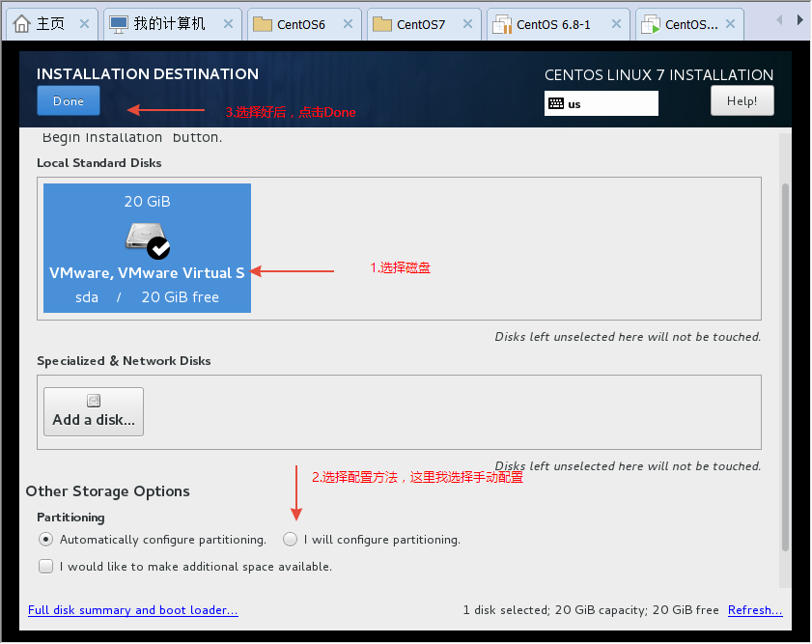Click the us keyboard layout field
The image size is (812, 644).
pyautogui.click(x=601, y=103)
